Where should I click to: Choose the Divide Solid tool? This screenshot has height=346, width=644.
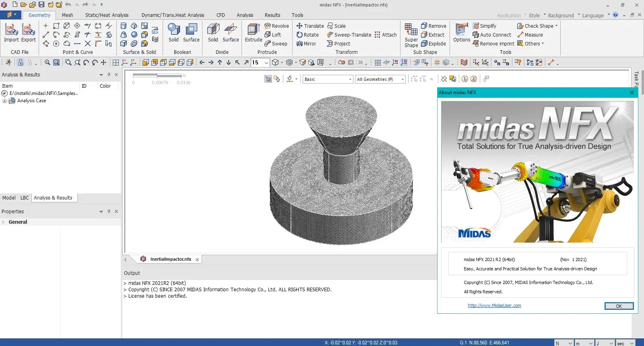(213, 33)
